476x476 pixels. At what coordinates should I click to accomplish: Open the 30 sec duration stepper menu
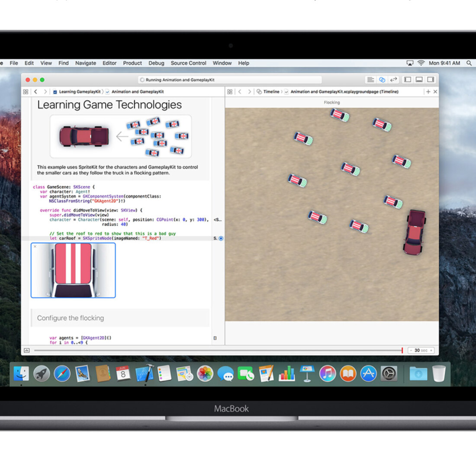point(421,351)
